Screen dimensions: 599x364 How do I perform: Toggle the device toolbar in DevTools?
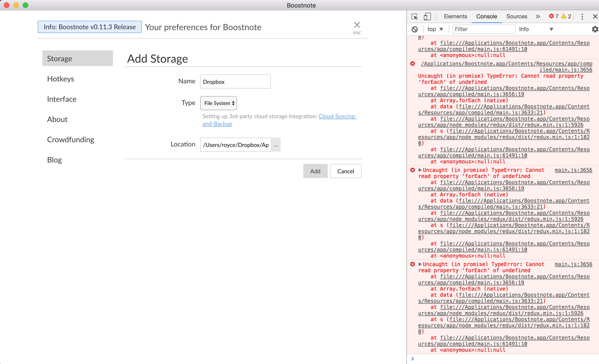427,16
